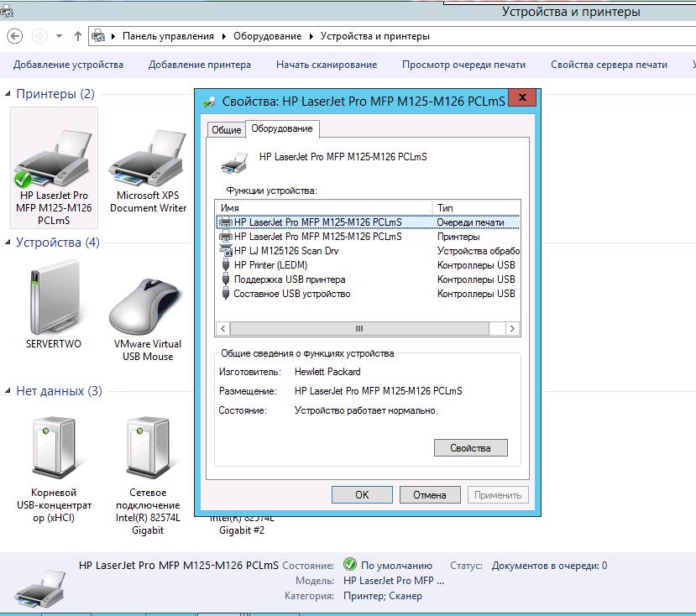The height and width of the screenshot is (616, 696).
Task: Click the Отмена button
Action: click(430, 495)
